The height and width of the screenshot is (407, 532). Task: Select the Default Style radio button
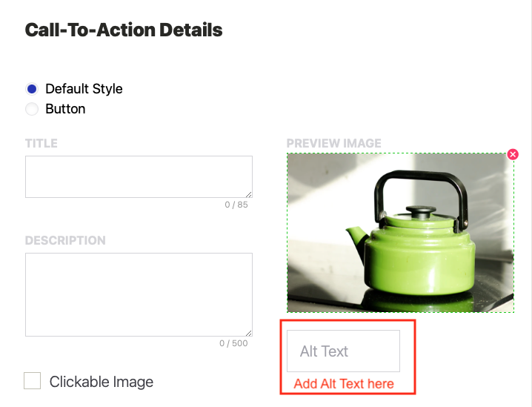pyautogui.click(x=32, y=89)
